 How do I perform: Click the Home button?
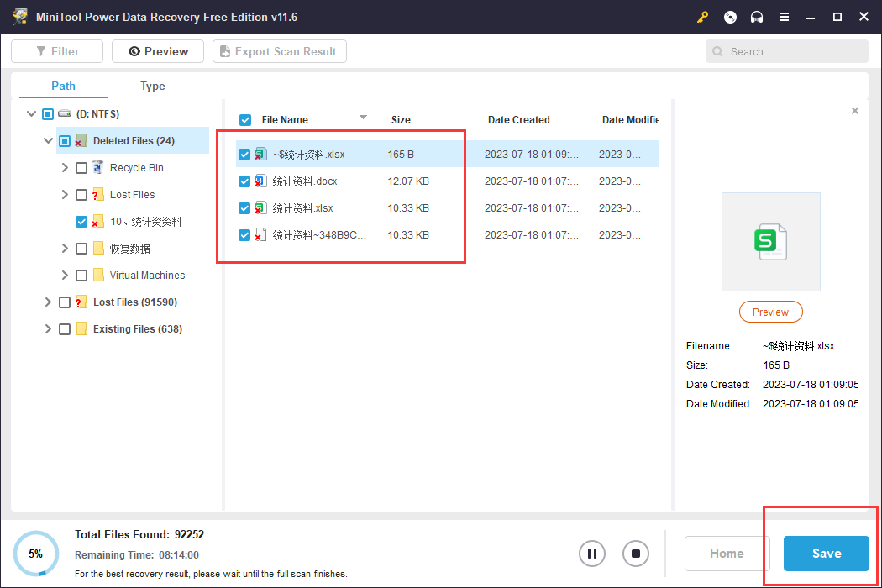(727, 554)
